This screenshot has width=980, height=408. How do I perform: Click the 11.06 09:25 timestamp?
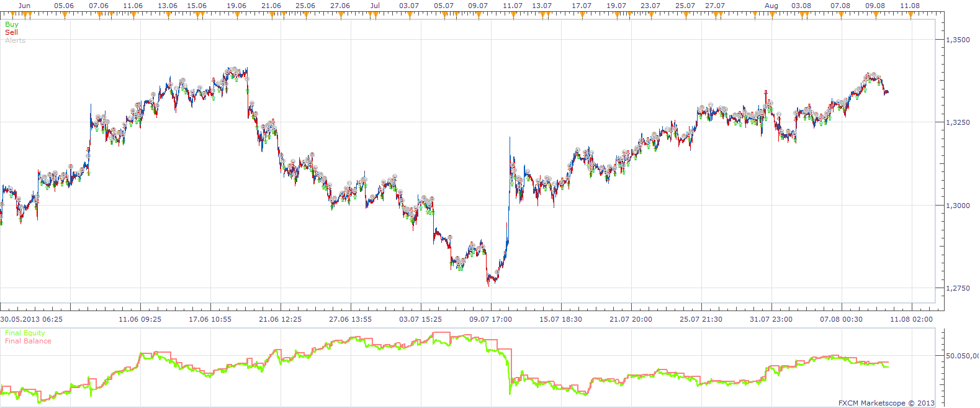point(140,319)
